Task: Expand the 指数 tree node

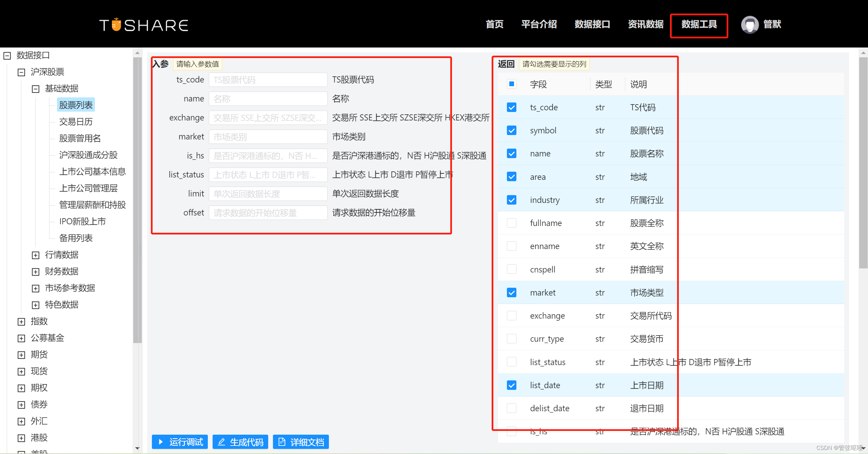Action: pyautogui.click(x=21, y=321)
